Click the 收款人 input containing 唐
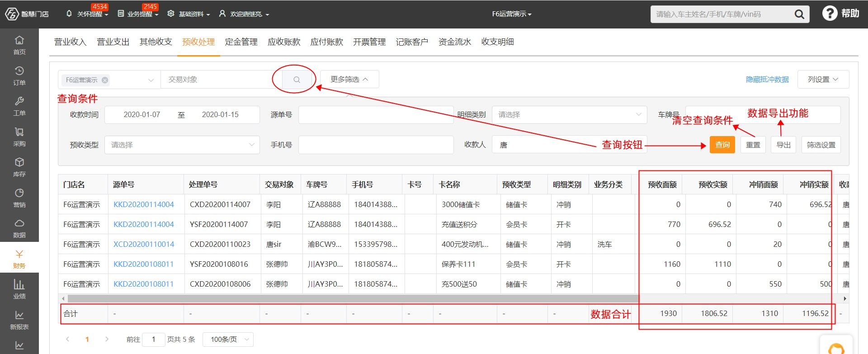Viewport: 868px width, 354px height. click(570, 145)
